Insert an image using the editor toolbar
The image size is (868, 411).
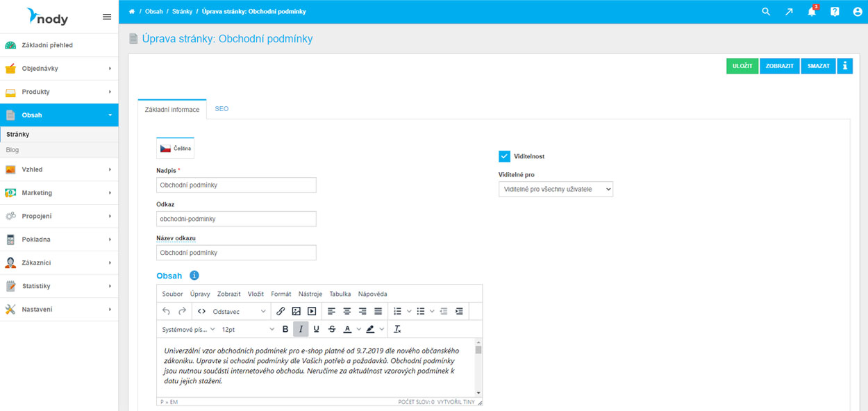point(296,312)
